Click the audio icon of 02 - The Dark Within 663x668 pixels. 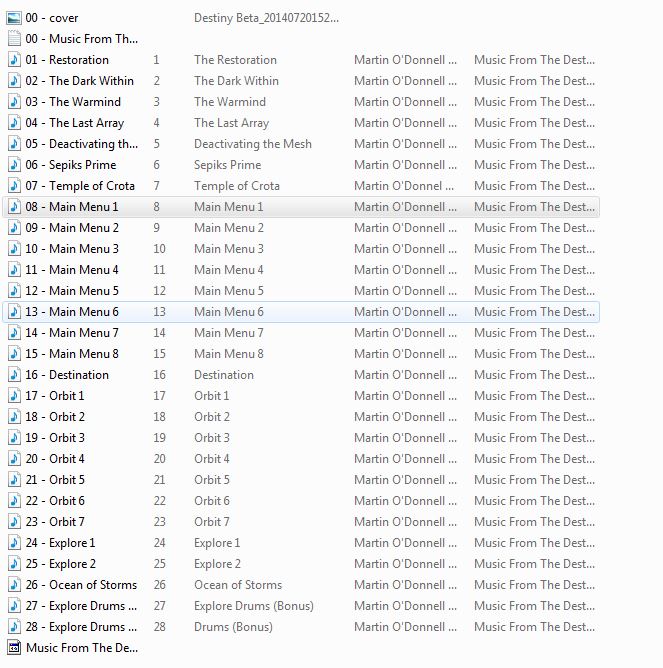[x=14, y=81]
